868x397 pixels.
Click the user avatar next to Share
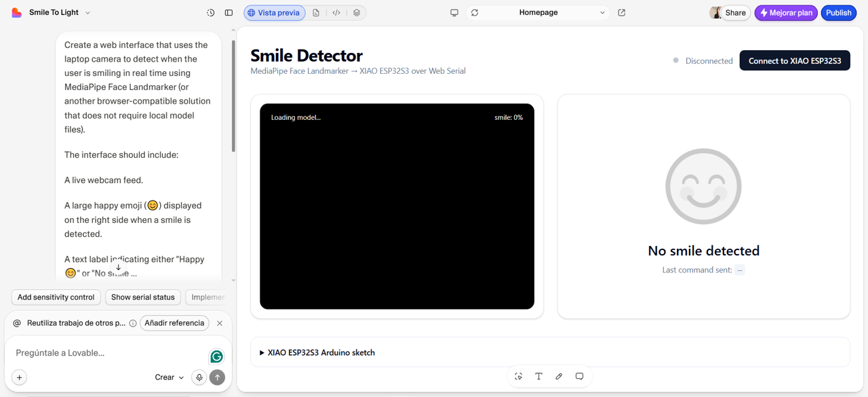(x=715, y=12)
